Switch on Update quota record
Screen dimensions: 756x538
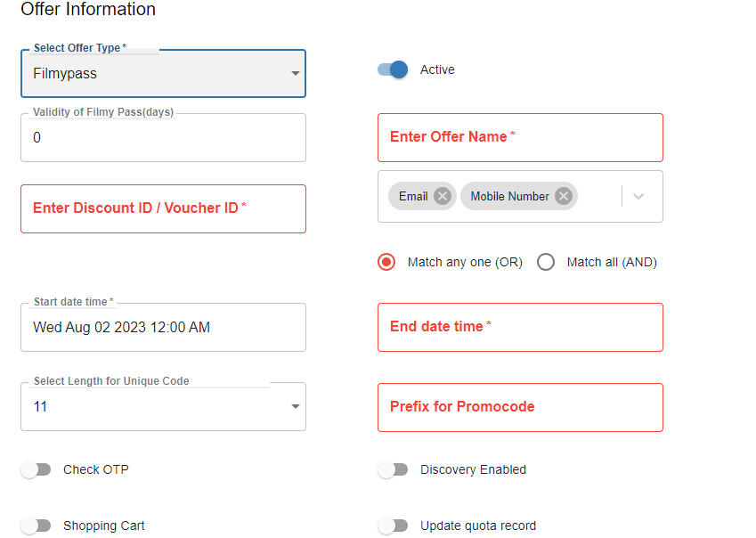pyautogui.click(x=393, y=526)
